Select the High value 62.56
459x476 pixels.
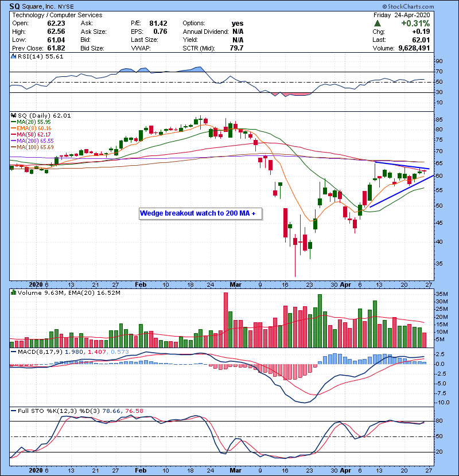tap(56, 32)
